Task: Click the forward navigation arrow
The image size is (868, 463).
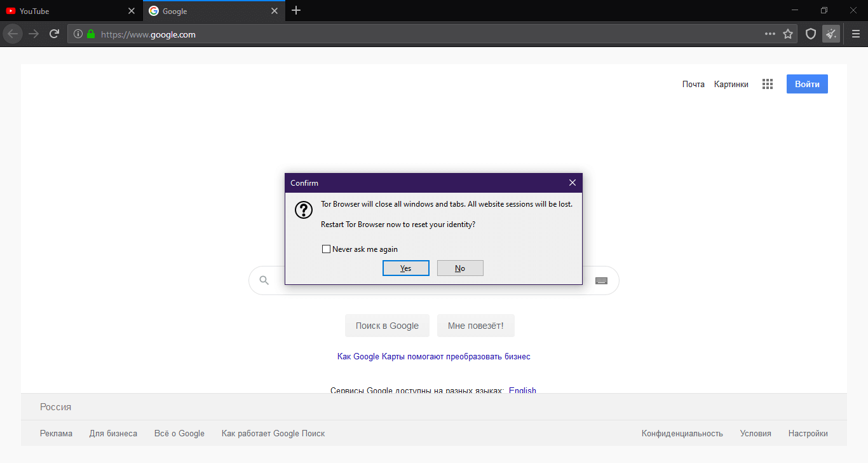Action: click(34, 34)
